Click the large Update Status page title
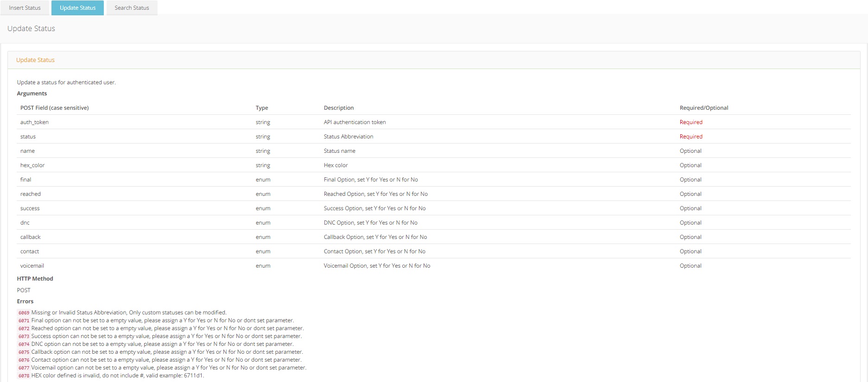Screen dimensions: 868x382 tap(31, 29)
